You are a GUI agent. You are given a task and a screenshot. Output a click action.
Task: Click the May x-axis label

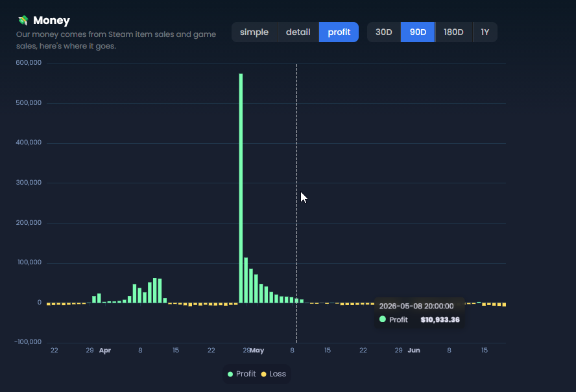tap(257, 351)
